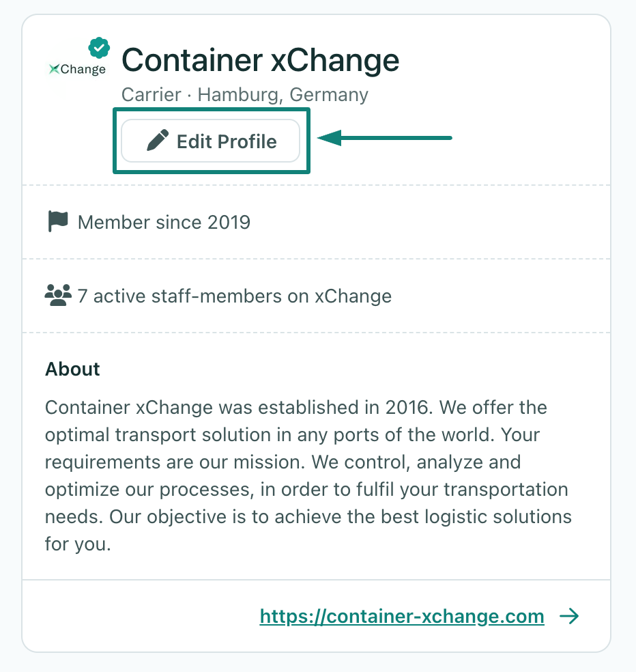Screen dimensions: 636x672
Task: Click the Container xChange company name heading
Action: pos(260,61)
